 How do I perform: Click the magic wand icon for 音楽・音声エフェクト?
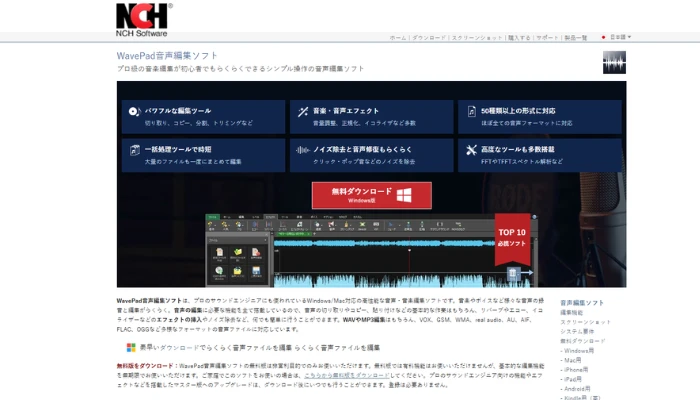pyautogui.click(x=303, y=111)
